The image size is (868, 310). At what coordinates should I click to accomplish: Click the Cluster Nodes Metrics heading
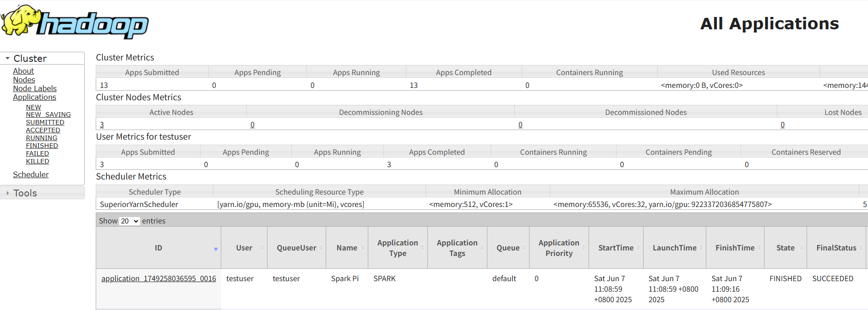pos(138,97)
